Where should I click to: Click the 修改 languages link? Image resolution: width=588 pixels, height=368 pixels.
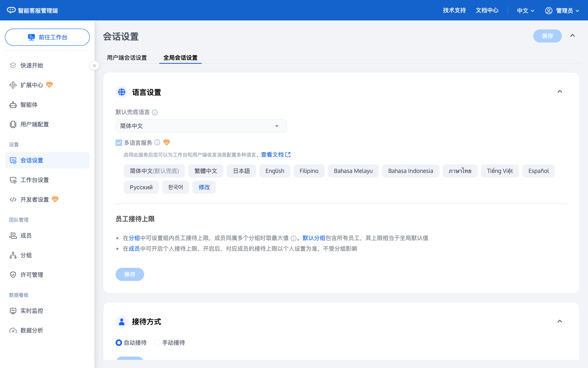click(204, 187)
